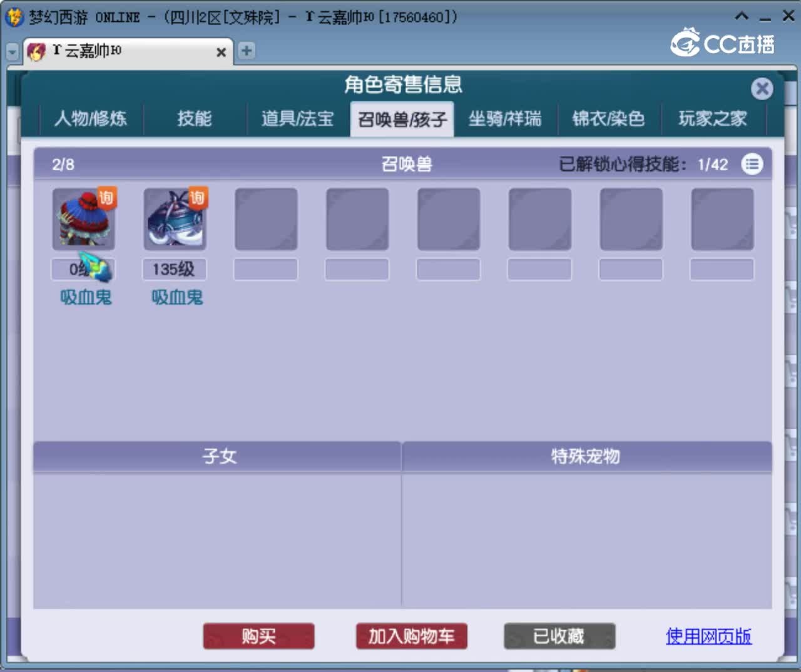Click 已解锁心得技能 1/42 text

[643, 164]
